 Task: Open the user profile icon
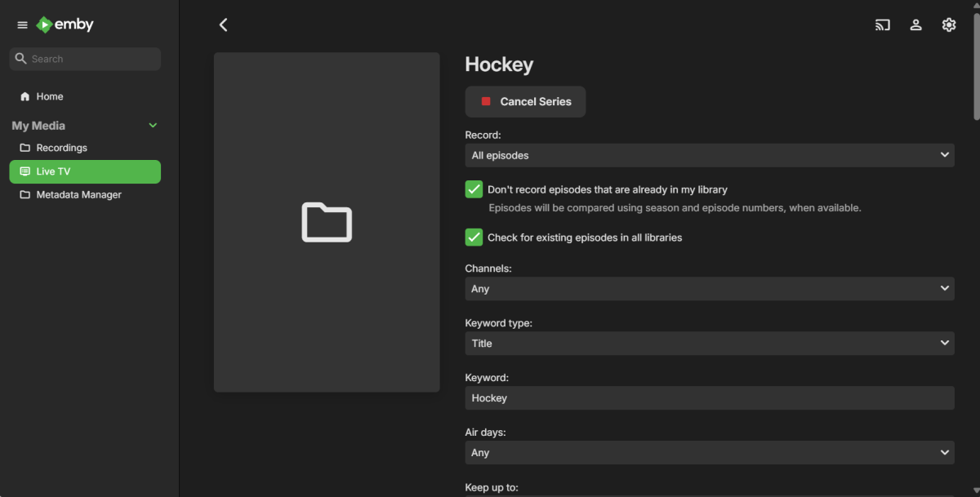click(x=915, y=24)
